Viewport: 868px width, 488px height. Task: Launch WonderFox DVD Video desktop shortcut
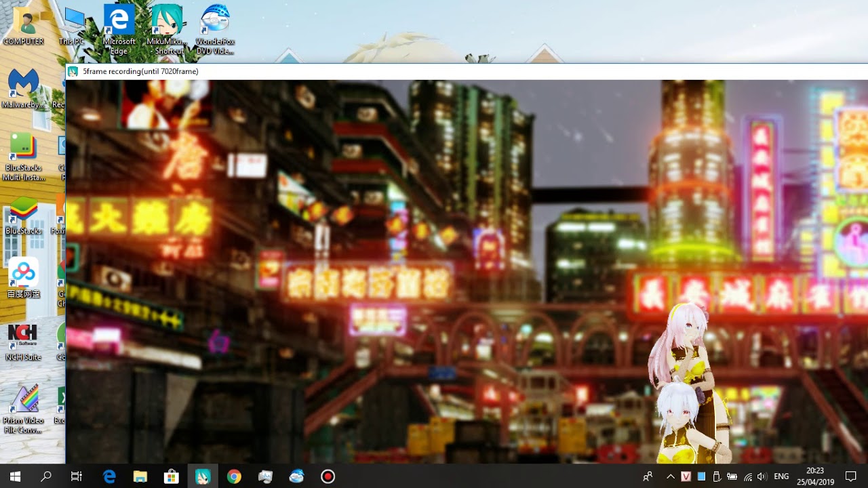coord(216,29)
